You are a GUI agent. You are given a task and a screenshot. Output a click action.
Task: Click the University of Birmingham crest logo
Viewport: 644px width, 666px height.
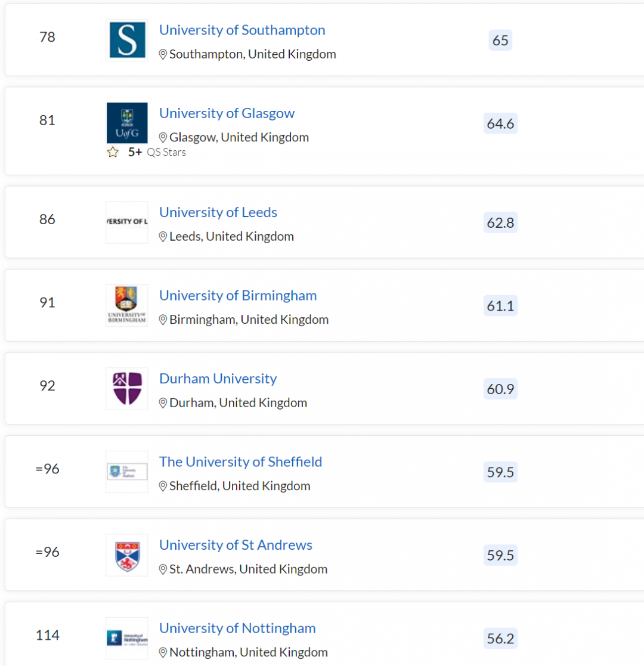coord(127,305)
